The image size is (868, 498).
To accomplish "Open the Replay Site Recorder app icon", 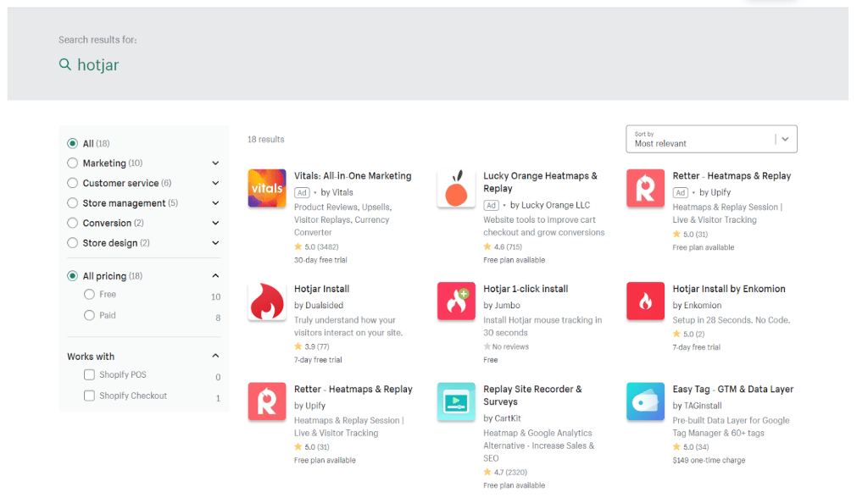I will 456,401.
